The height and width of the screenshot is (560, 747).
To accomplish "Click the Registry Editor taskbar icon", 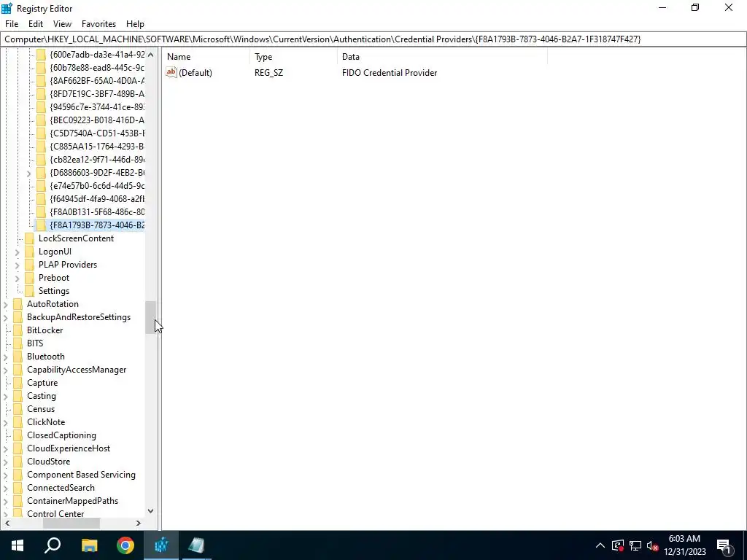I will coord(161,545).
